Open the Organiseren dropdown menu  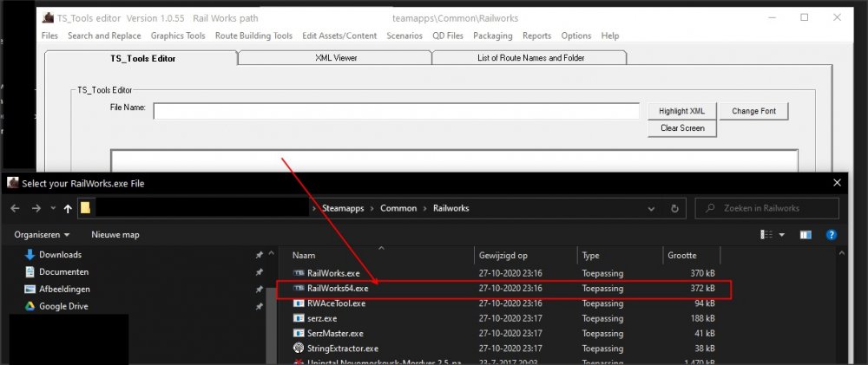[x=42, y=235]
